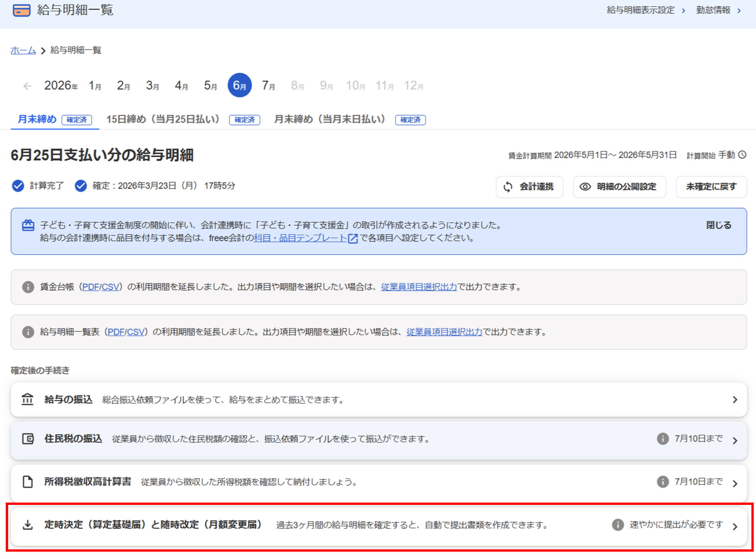Go to previous year with left arrow
The width and height of the screenshot is (756, 559).
tap(27, 86)
